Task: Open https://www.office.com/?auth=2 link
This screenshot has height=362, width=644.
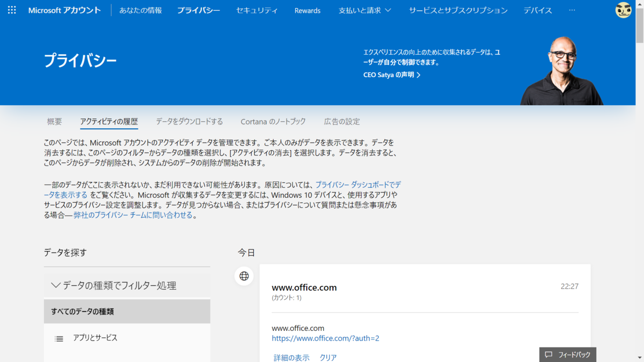Action: (x=325, y=338)
